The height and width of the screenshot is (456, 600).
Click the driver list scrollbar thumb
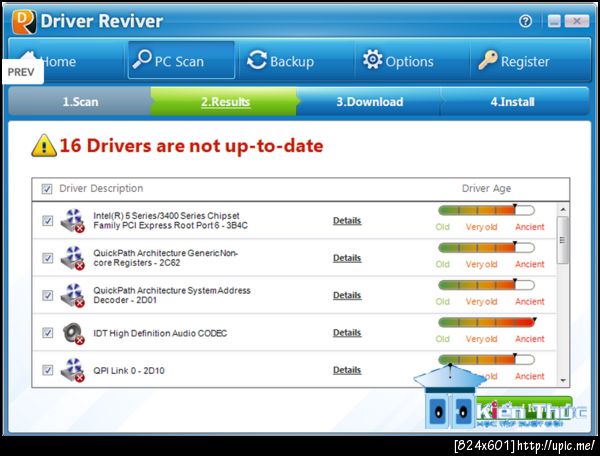pyautogui.click(x=563, y=240)
